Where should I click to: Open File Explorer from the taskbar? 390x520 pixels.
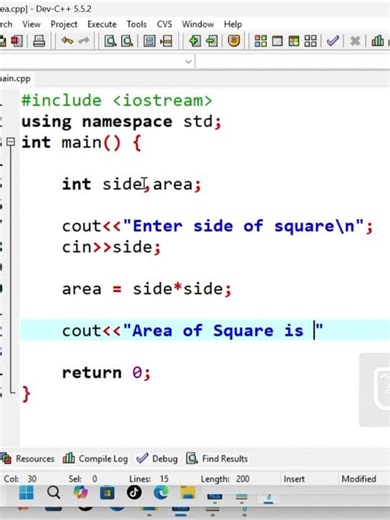coord(188,492)
